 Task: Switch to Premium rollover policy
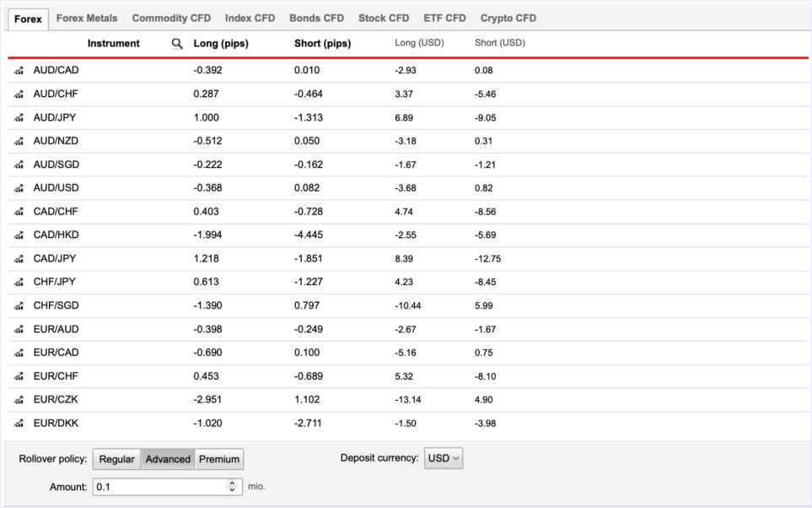pyautogui.click(x=219, y=459)
